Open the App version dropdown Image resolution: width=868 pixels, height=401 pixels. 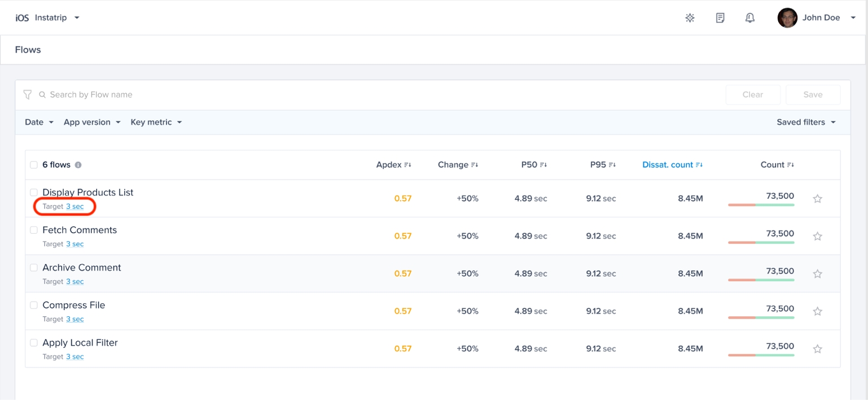click(92, 123)
